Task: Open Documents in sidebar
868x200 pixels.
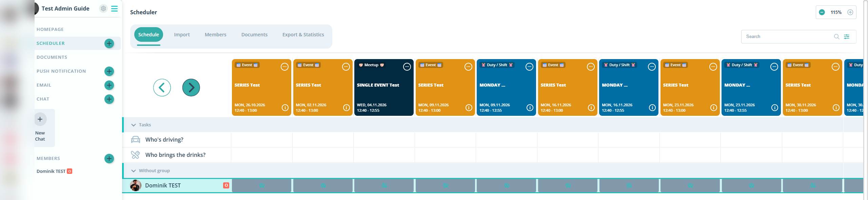Action: pos(52,57)
